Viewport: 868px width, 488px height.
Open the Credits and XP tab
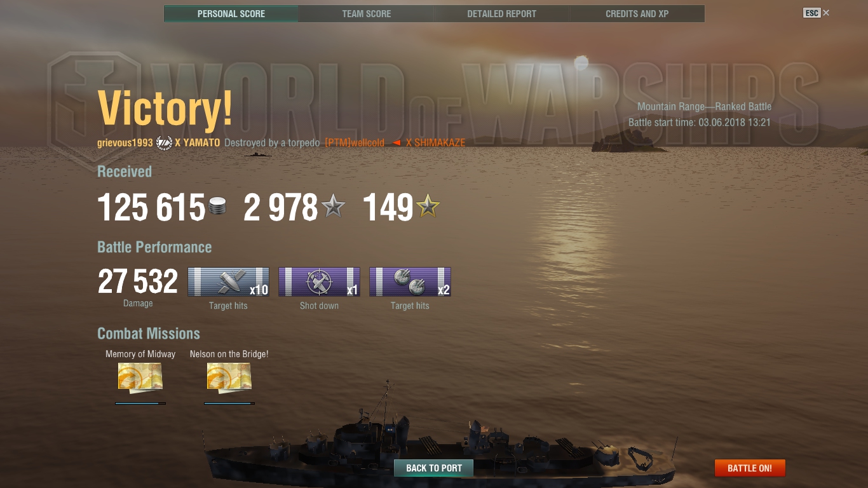tap(637, 13)
